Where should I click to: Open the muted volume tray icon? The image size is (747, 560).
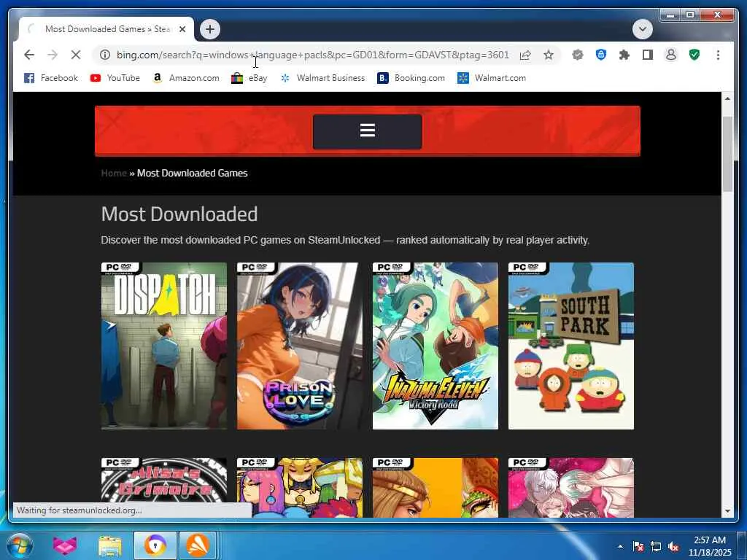[x=673, y=546]
